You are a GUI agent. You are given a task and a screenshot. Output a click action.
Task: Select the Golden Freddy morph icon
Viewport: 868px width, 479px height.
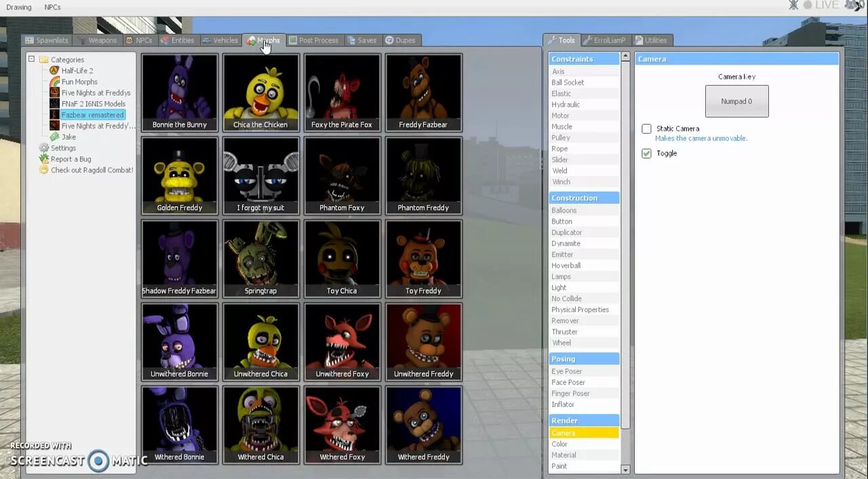[180, 176]
